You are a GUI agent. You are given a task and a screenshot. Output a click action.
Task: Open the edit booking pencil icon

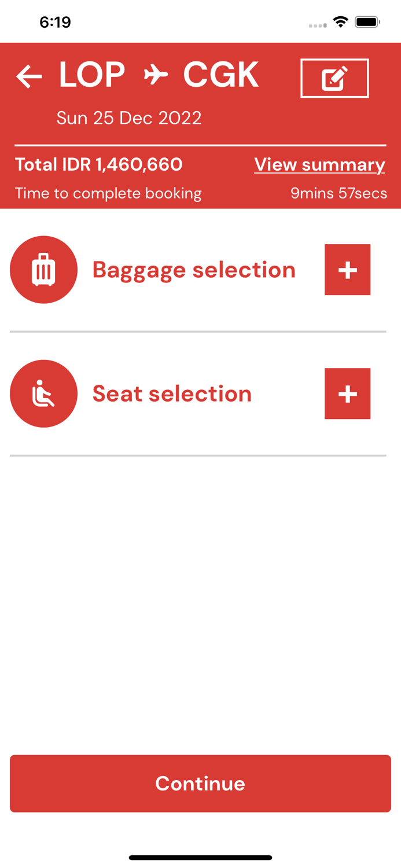tap(334, 78)
